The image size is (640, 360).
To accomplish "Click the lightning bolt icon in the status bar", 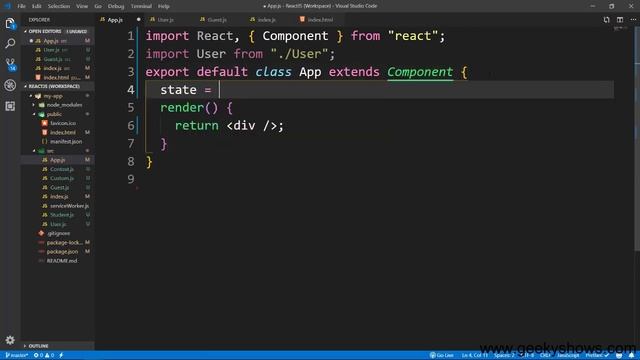I will 61,356.
